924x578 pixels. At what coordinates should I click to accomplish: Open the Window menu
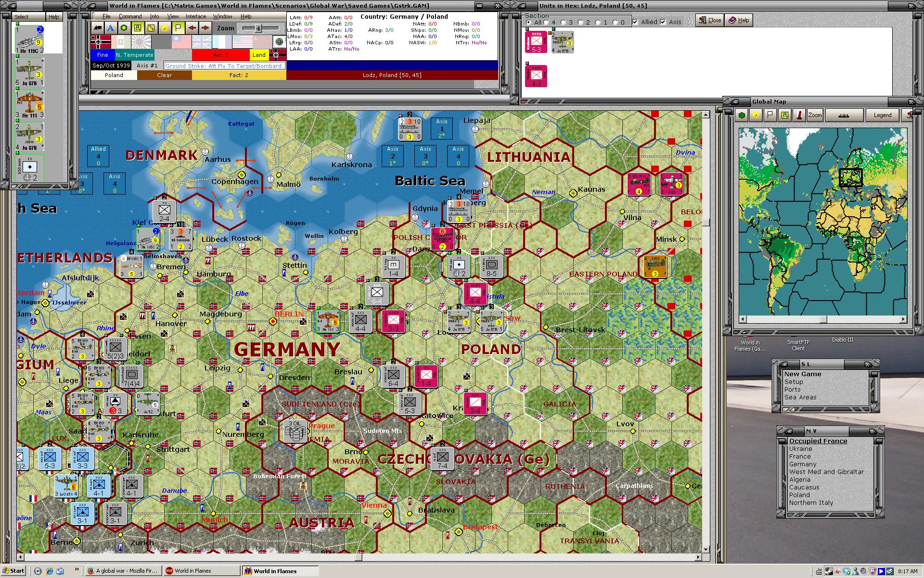coord(223,16)
